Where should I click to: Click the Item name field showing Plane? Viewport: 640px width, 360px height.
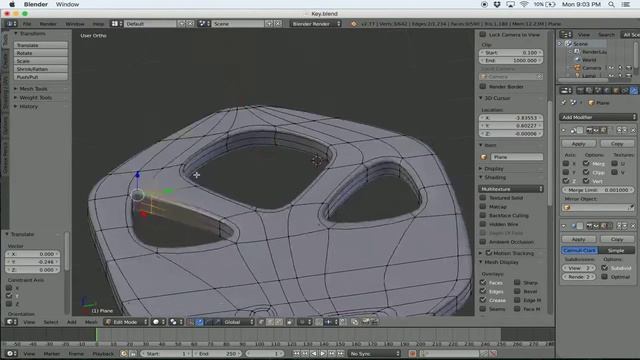pyautogui.click(x=516, y=157)
